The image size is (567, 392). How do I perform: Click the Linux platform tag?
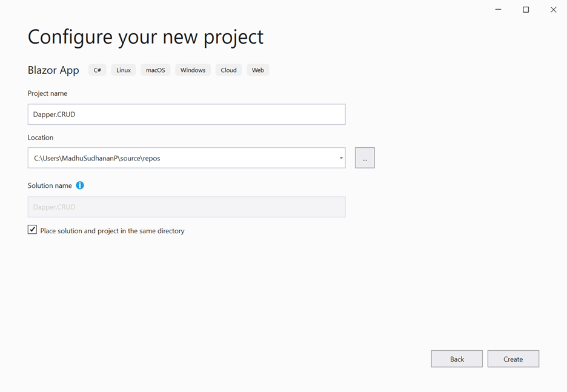pos(124,70)
